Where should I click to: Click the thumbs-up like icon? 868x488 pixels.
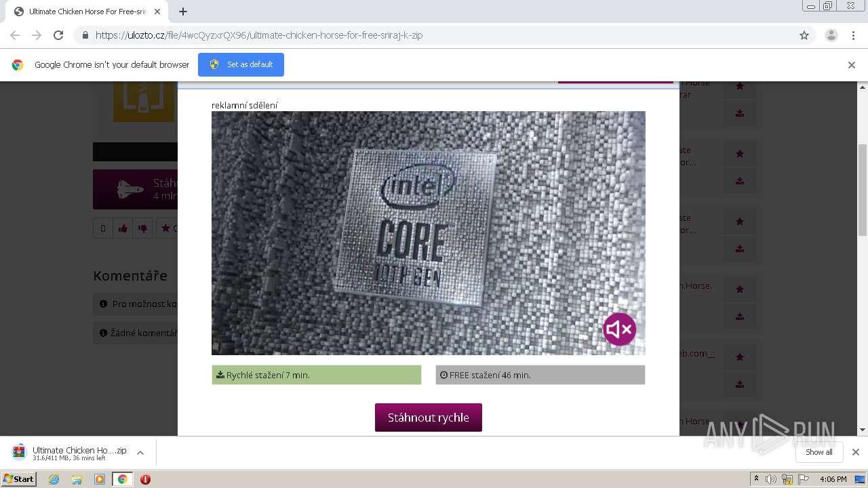pos(123,228)
